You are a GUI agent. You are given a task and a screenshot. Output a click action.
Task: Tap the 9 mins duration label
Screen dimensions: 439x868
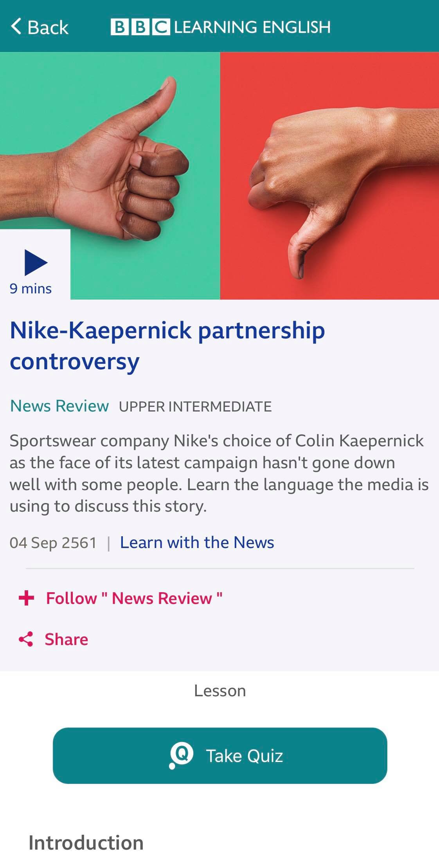pyautogui.click(x=31, y=289)
